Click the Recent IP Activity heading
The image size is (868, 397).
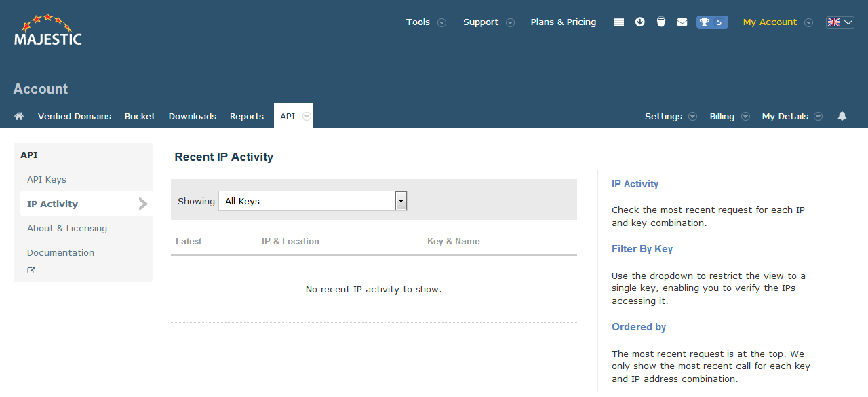(x=224, y=157)
